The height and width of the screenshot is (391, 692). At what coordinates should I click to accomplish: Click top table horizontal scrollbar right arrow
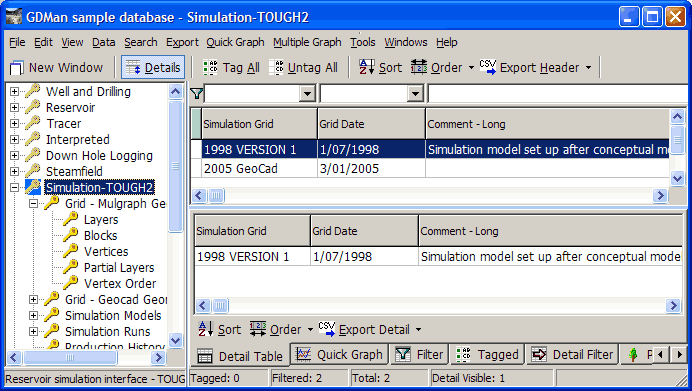(660, 196)
